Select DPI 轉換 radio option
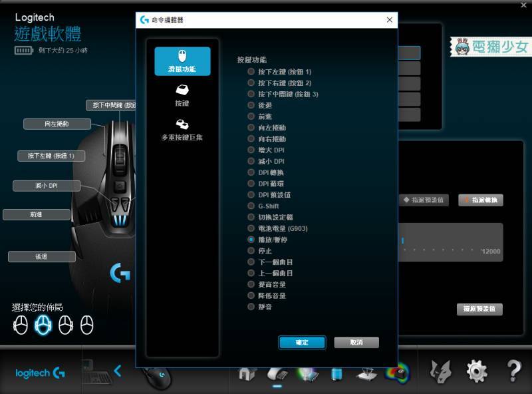 (x=251, y=172)
